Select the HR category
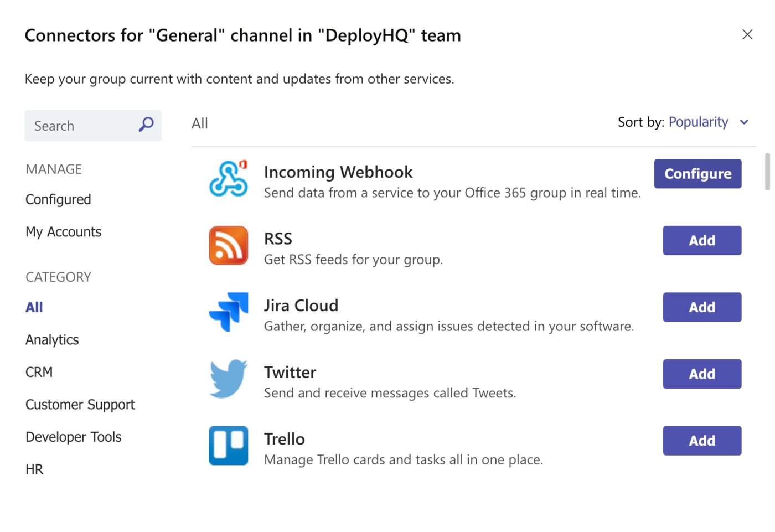This screenshot has width=775, height=532. [x=34, y=469]
